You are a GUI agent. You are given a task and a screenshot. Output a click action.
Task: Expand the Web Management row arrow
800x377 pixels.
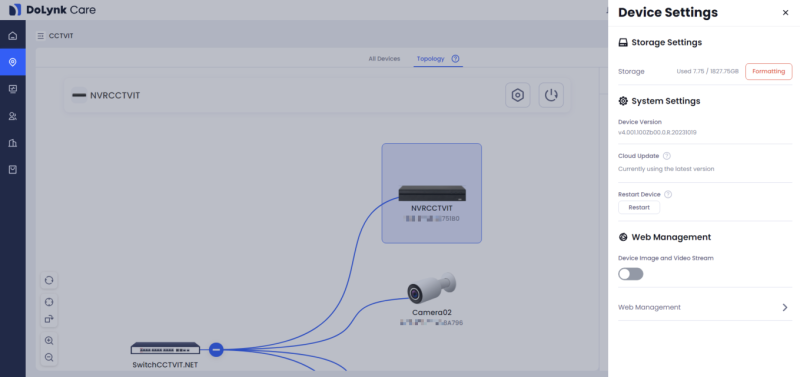click(x=785, y=307)
